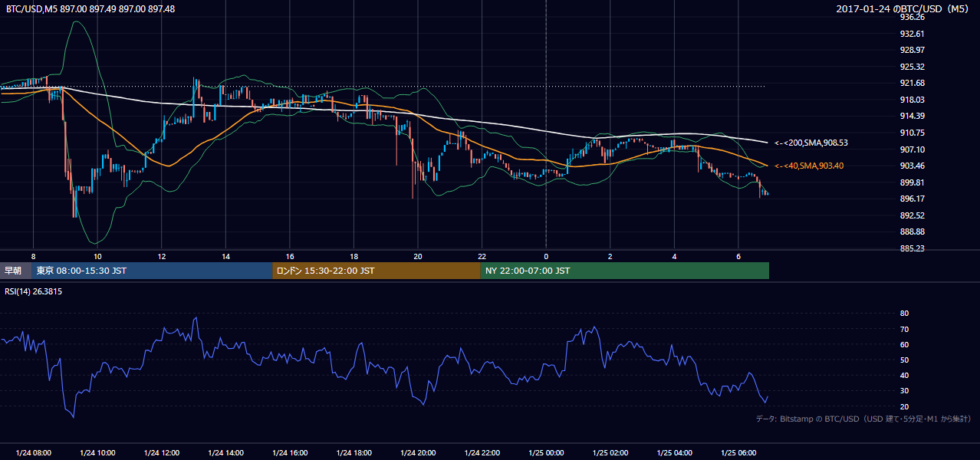Click the BTC/USD,M5 OHLC header text
This screenshot has height=460, width=980.
click(x=90, y=9)
